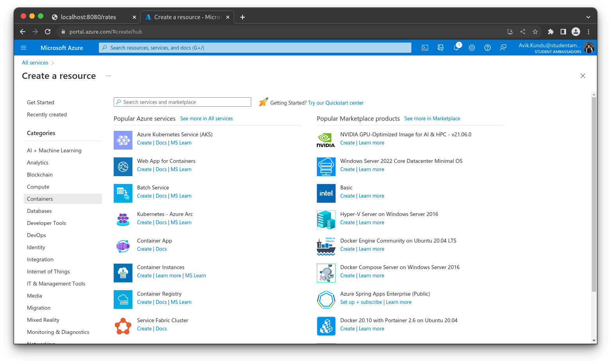The height and width of the screenshot is (364, 611).
Task: Open the portal settings gear icon
Action: tap(472, 48)
